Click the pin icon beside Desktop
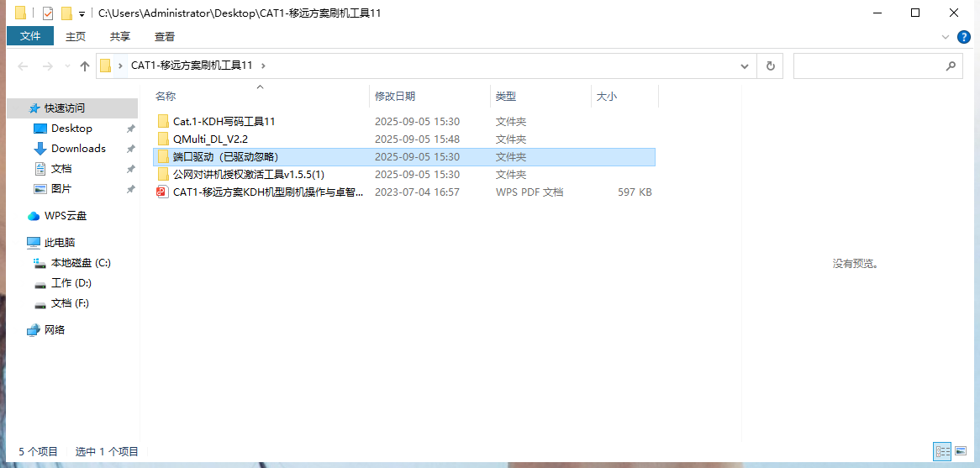 [130, 129]
